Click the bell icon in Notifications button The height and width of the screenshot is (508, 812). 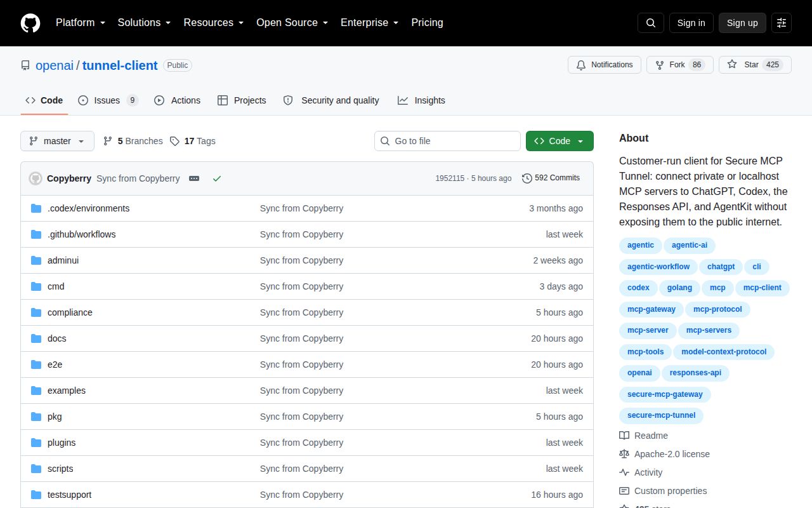tap(581, 65)
